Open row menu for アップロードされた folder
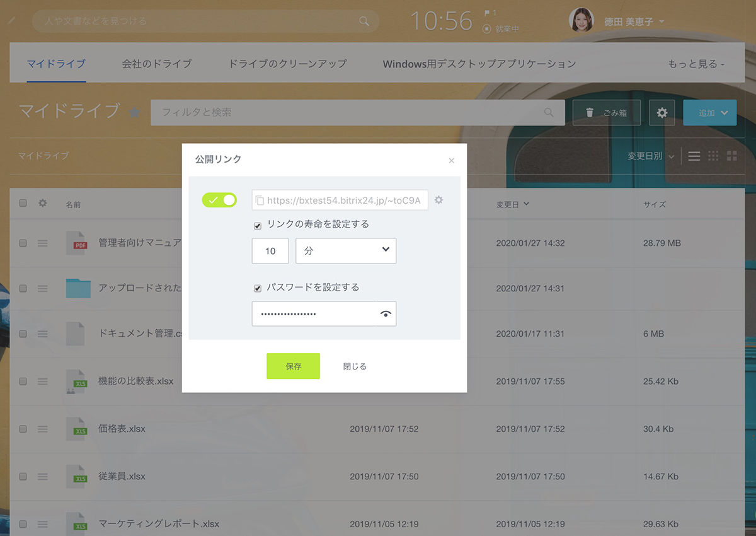 coord(43,288)
